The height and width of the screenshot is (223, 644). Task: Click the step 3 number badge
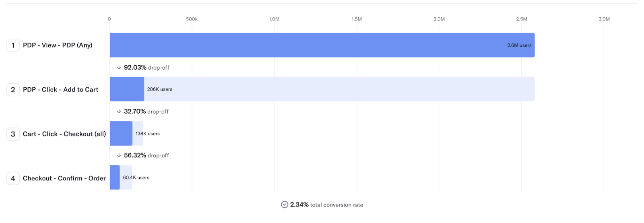(x=13, y=134)
